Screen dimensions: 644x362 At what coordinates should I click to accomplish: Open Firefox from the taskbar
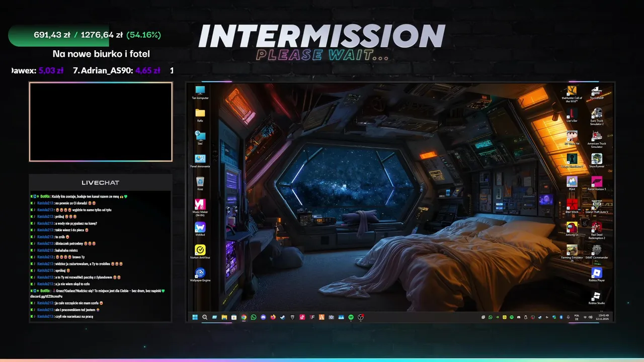(273, 317)
